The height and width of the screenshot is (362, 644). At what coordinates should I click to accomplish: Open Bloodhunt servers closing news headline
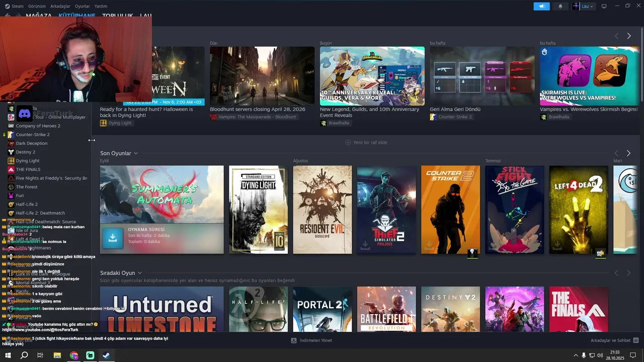pyautogui.click(x=258, y=109)
